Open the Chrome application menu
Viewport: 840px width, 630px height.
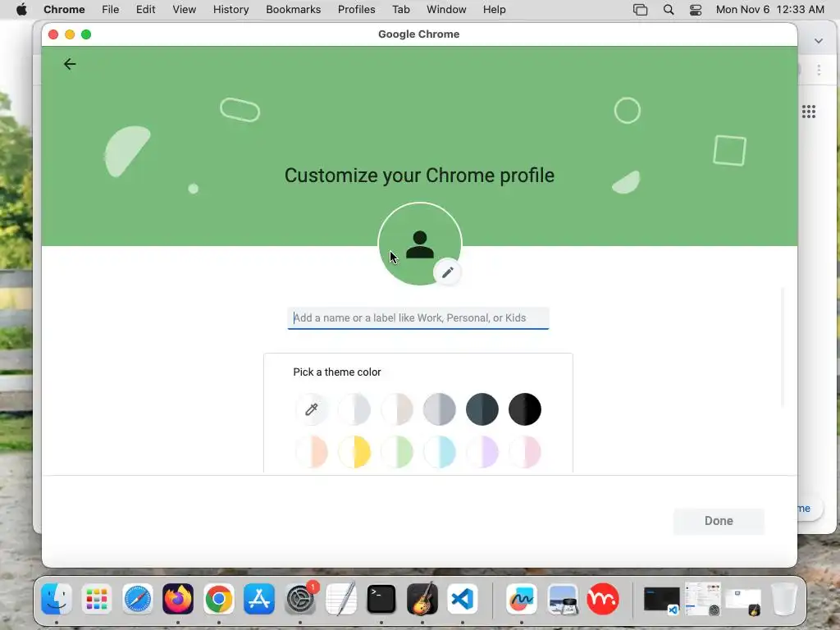click(64, 10)
